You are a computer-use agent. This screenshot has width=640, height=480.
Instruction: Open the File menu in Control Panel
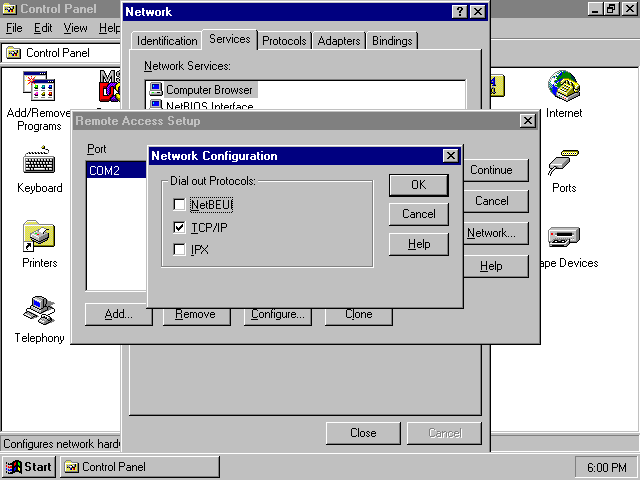pyautogui.click(x=14, y=28)
